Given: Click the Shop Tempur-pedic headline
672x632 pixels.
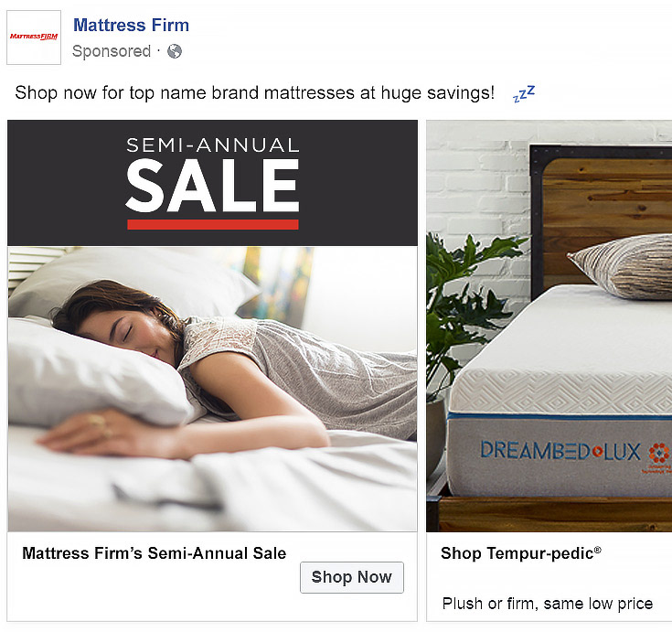Looking at the screenshot, I should [x=521, y=553].
